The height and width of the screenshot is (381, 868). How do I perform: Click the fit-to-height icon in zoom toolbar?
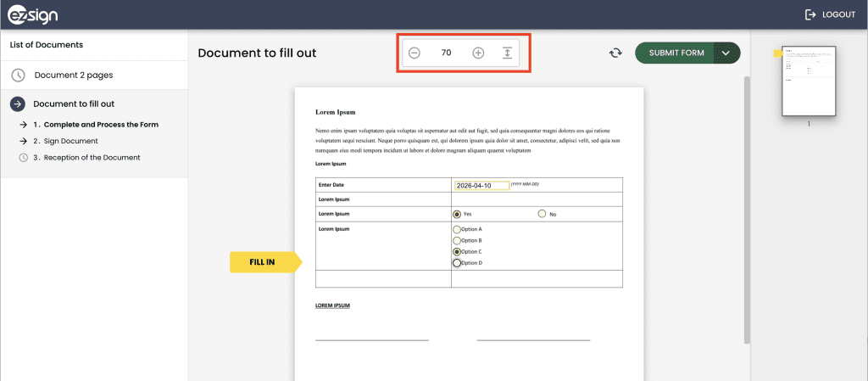pos(507,53)
